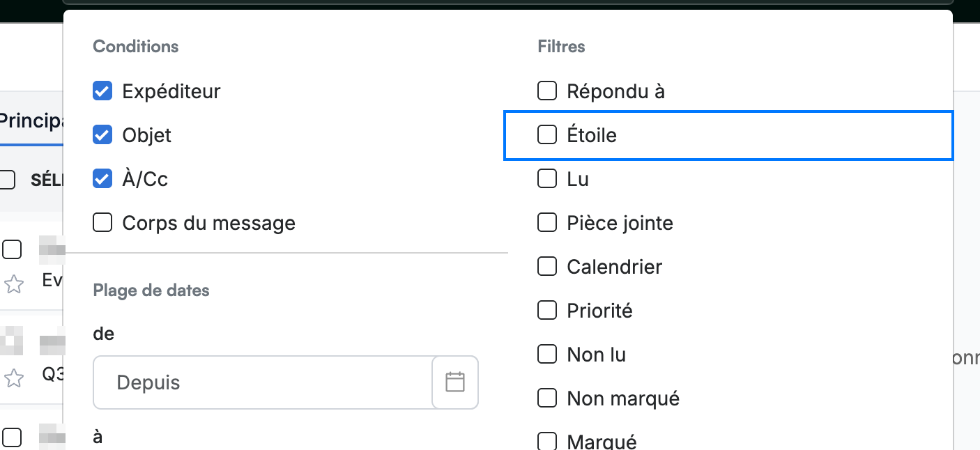Star the email beginning with Q3
Image resolution: width=980 pixels, height=450 pixels.
coord(13,378)
